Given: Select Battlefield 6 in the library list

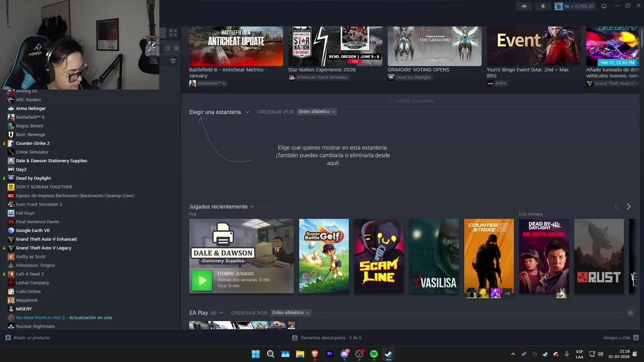Looking at the screenshot, I should pos(30,117).
